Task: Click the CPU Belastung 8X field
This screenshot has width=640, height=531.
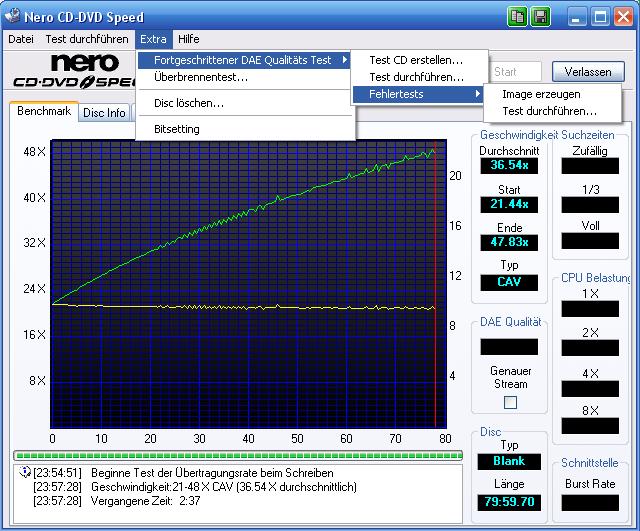Action: (x=590, y=426)
